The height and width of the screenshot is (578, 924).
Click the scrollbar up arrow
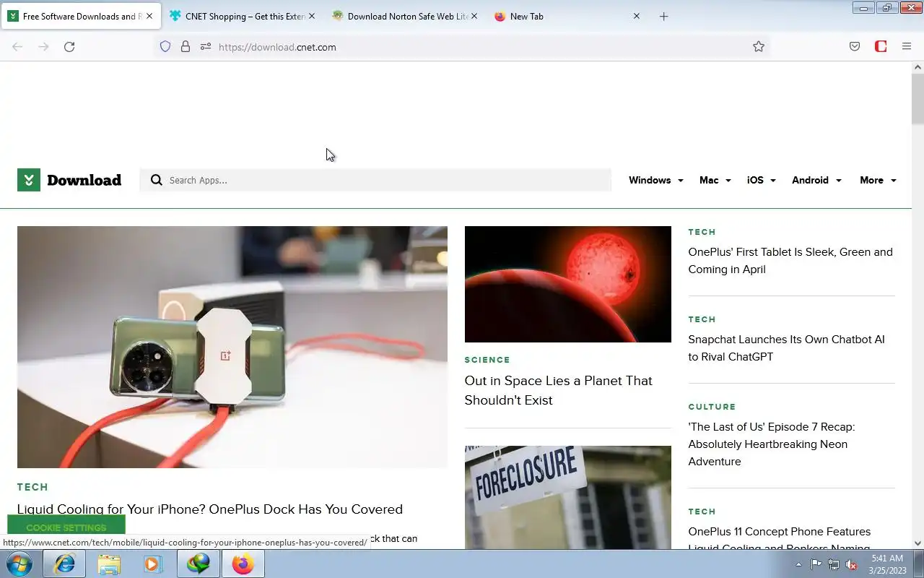[x=918, y=67]
